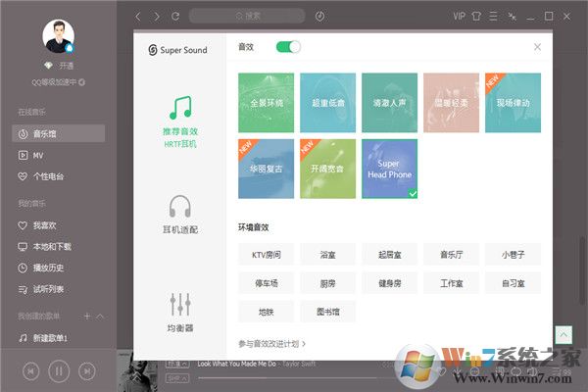Apply the KTV房间 environment effect
This screenshot has width=588, height=392.
pos(266,255)
